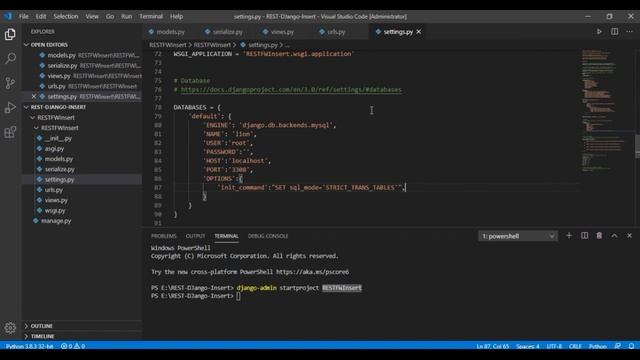Open urls.py in the file tree
This screenshot has height=360, width=640.
(x=53, y=190)
